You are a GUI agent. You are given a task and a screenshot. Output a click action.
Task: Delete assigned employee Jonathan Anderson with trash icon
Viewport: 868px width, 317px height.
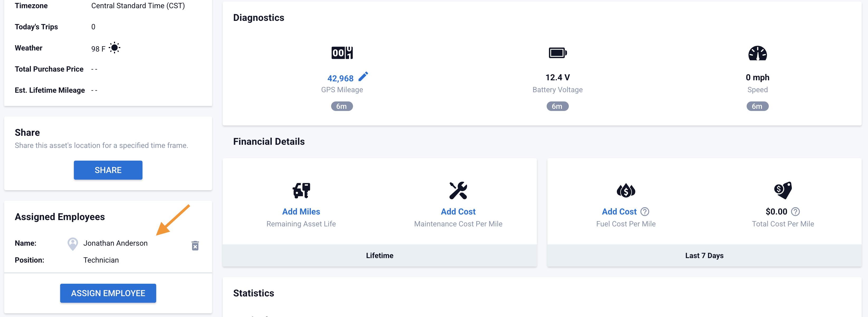195,245
